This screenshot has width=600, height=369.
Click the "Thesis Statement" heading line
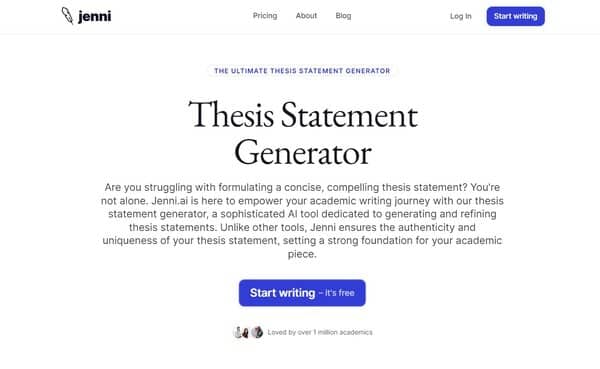303,114
